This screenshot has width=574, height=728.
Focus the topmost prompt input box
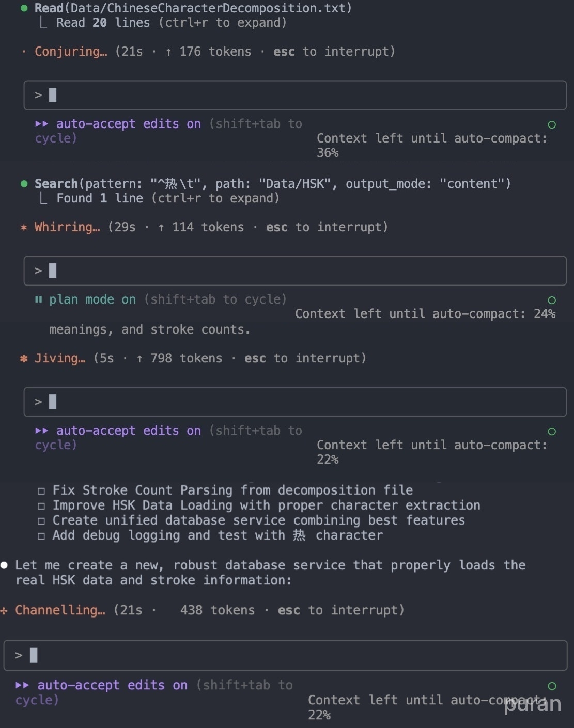point(295,95)
